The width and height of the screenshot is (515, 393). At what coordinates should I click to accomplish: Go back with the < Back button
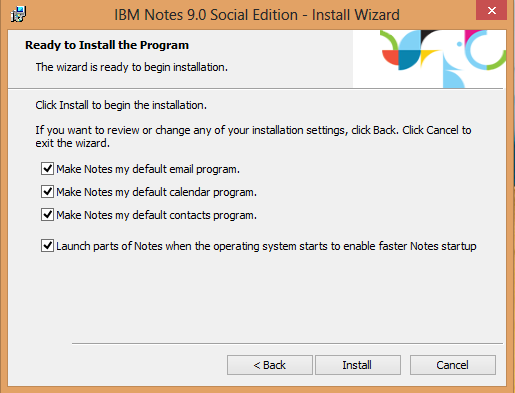pyautogui.click(x=270, y=365)
